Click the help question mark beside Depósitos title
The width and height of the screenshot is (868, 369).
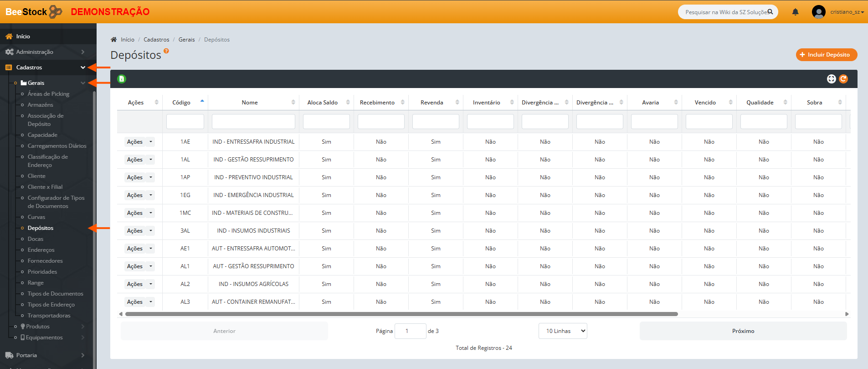(166, 51)
